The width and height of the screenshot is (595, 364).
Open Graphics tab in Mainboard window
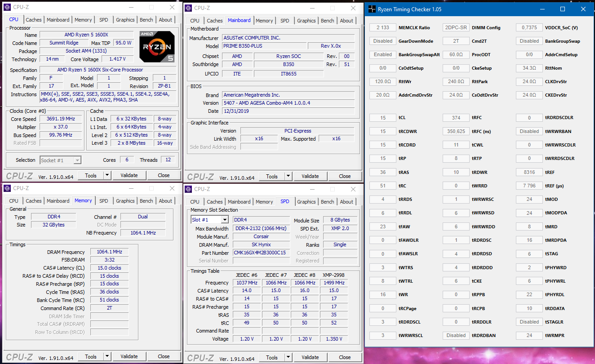[x=306, y=21]
